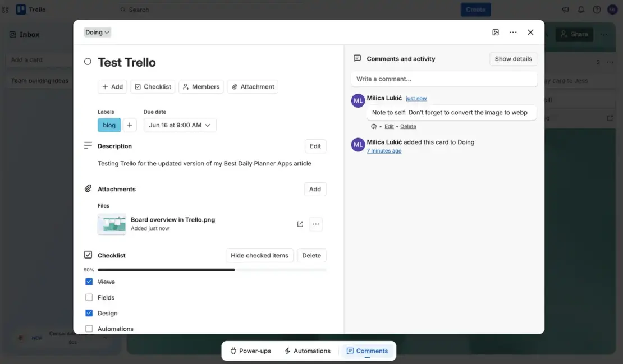Open the due date Jun 16 dropdown

tap(180, 125)
